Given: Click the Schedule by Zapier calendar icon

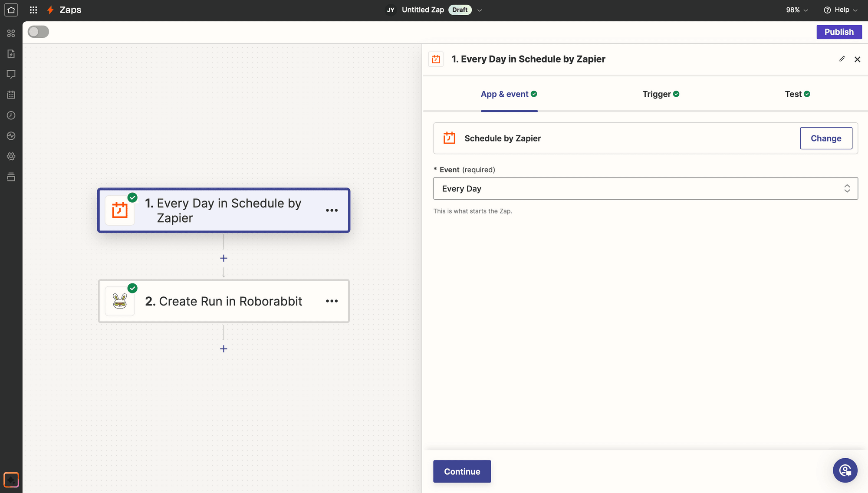Looking at the screenshot, I should click(450, 138).
